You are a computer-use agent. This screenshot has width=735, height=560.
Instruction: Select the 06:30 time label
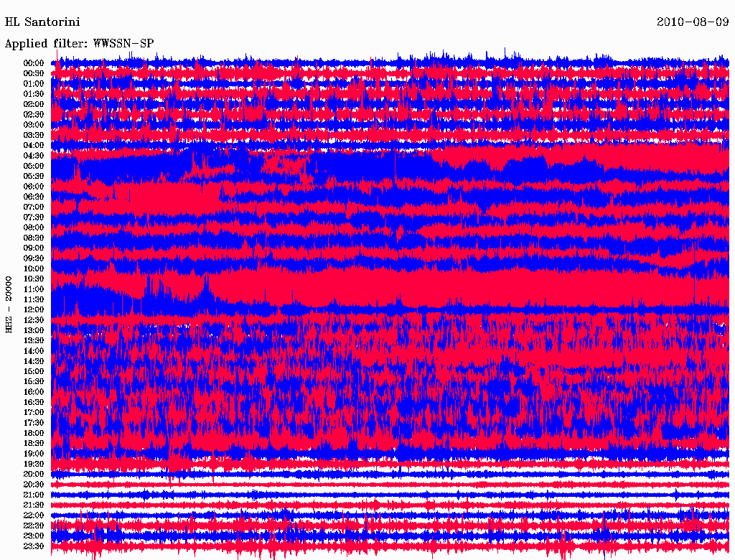(33, 197)
